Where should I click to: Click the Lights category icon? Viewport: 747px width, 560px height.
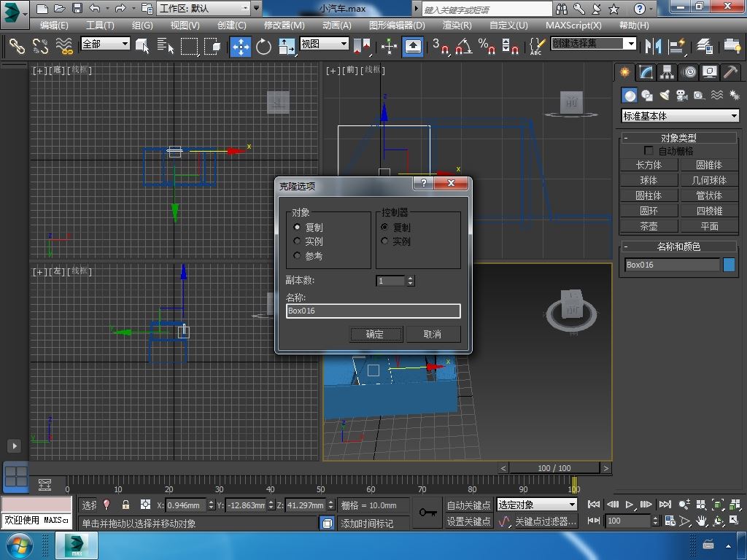(x=664, y=96)
